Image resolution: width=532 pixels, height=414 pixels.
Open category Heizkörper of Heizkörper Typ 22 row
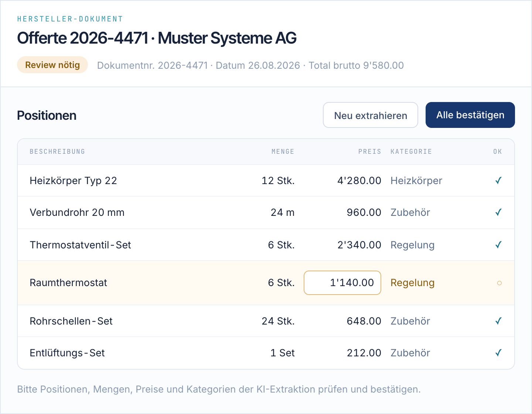pos(416,180)
